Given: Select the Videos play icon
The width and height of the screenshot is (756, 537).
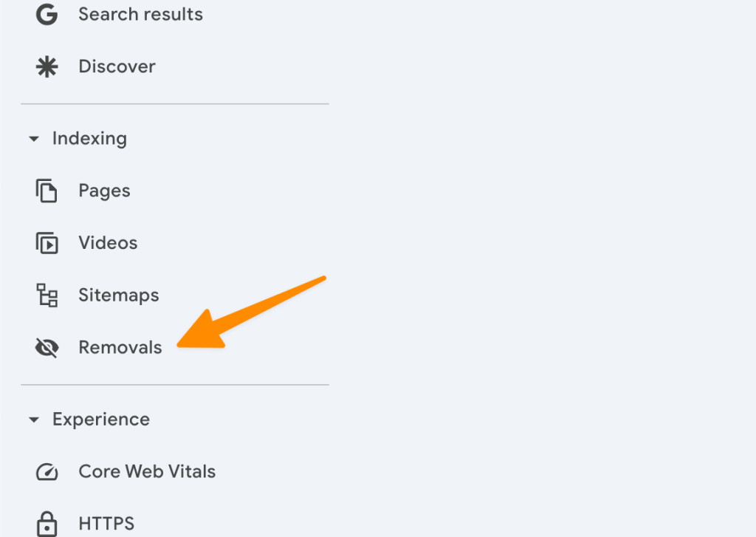Looking at the screenshot, I should [x=47, y=242].
